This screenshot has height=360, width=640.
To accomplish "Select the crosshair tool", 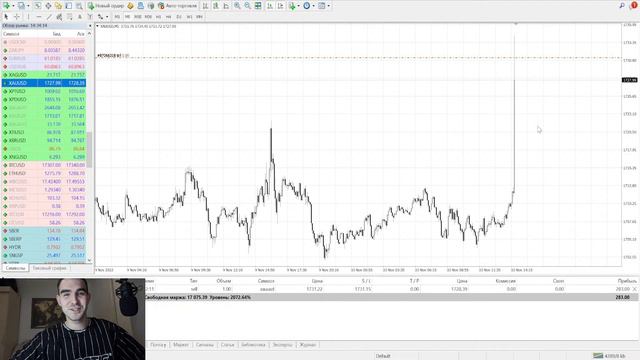I will [x=17, y=17].
